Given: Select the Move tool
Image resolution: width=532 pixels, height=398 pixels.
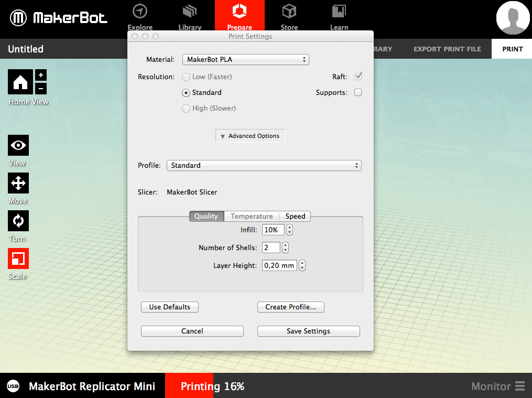Looking at the screenshot, I should point(18,183).
